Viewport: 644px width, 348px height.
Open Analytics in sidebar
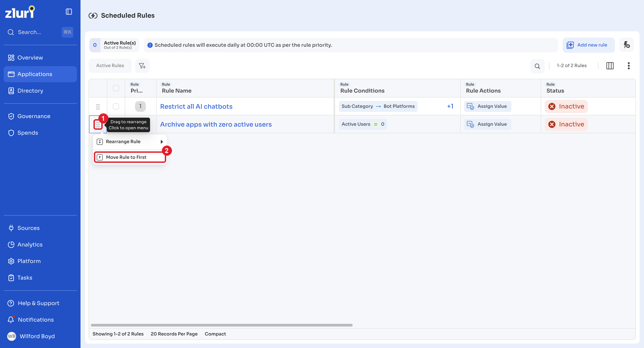40,244
